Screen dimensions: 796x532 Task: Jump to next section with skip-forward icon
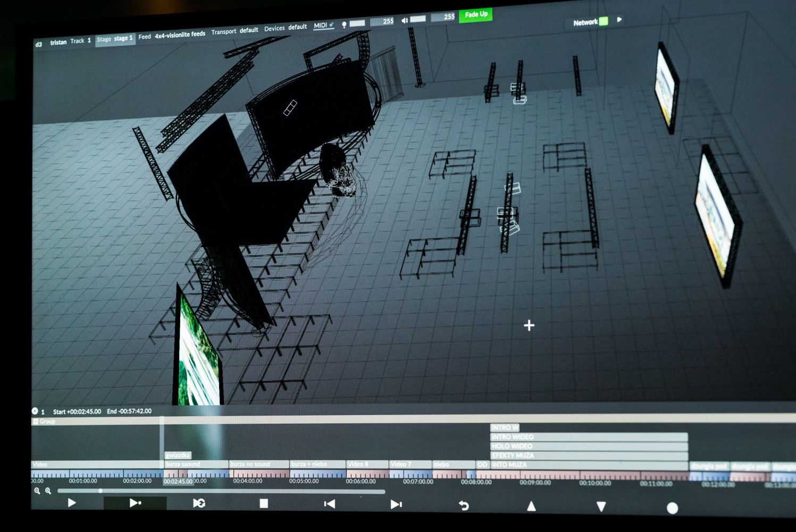(x=396, y=504)
